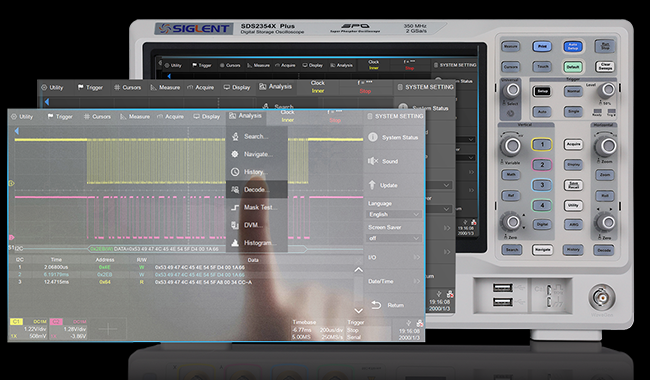Viewport: 650px width, 380px height.
Task: Open the Utility menu on the front screen
Action: pyautogui.click(x=22, y=117)
